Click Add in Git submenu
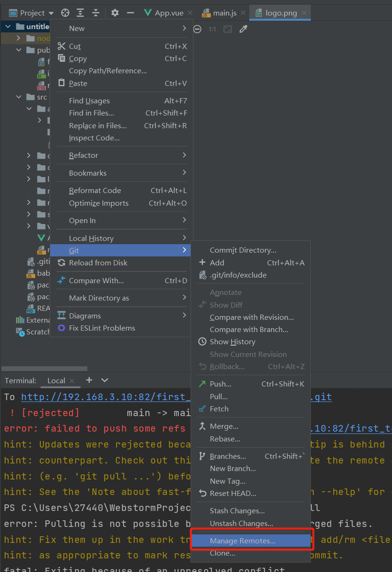Screen dimensions: 392x572 tap(251, 263)
